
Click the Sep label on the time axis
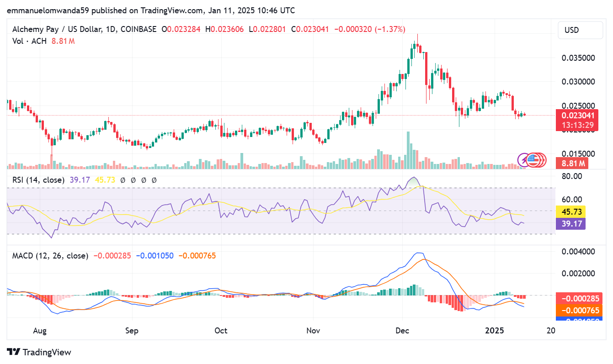click(132, 330)
